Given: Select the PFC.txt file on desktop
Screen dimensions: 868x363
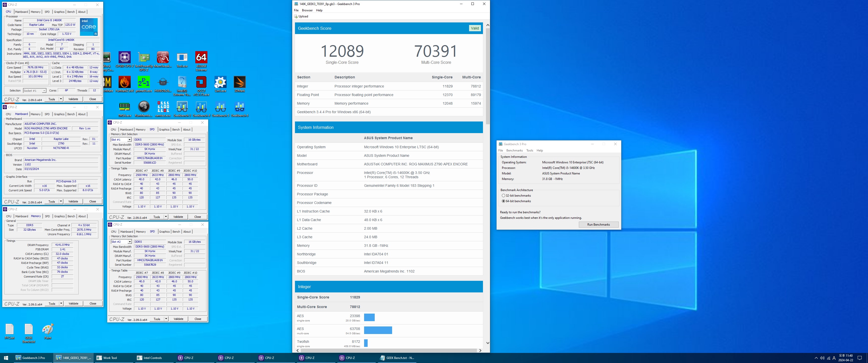Looking at the screenshot, I should (9, 331).
